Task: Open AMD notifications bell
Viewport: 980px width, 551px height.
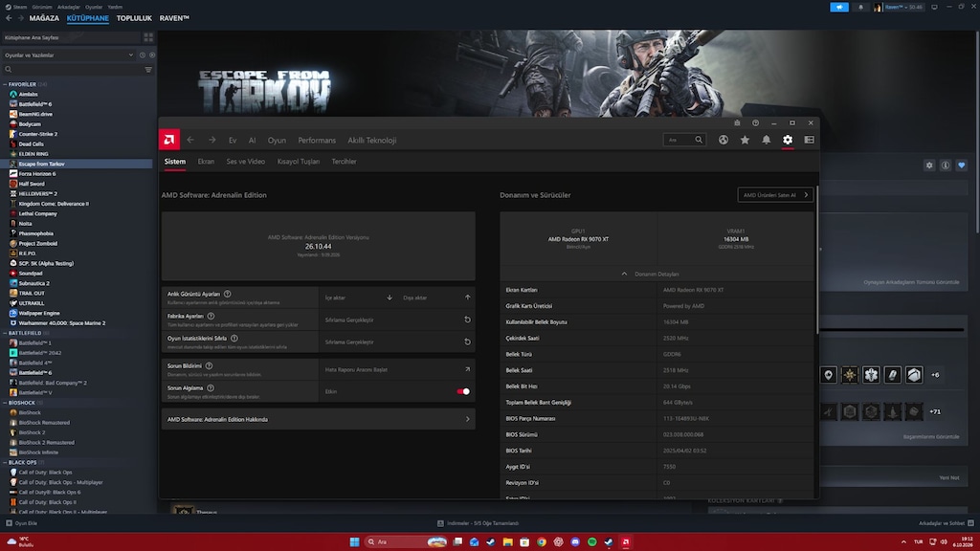Action: click(x=767, y=140)
